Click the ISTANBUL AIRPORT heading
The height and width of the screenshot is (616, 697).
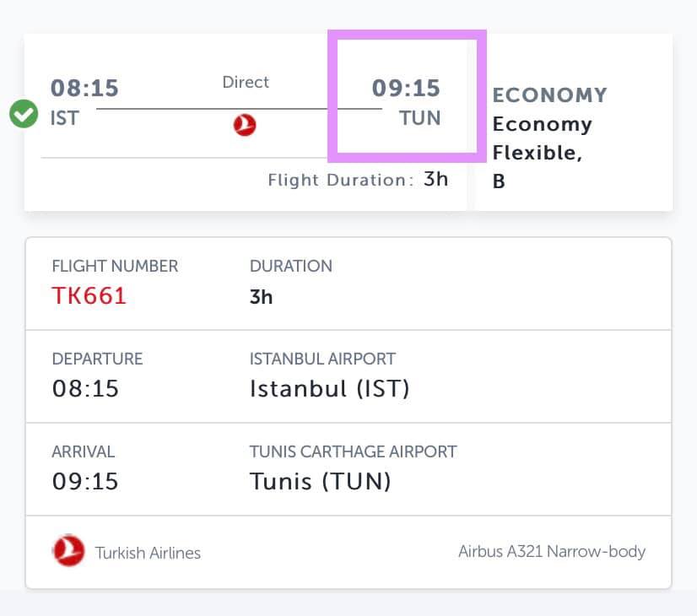click(322, 359)
